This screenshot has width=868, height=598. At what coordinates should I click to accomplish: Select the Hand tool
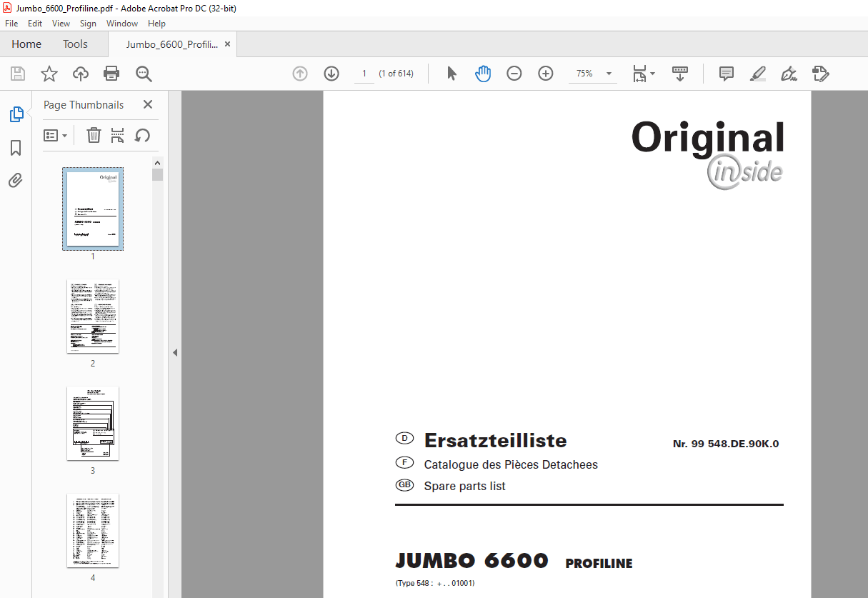tap(483, 74)
